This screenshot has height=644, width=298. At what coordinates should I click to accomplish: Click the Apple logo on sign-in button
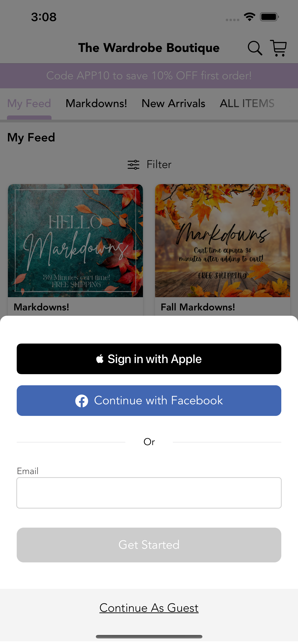[100, 359]
